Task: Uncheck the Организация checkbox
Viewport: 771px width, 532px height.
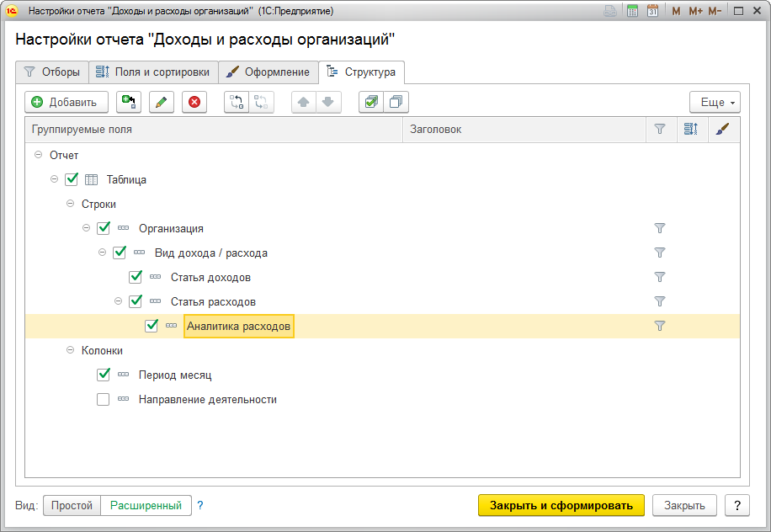Action: (104, 227)
